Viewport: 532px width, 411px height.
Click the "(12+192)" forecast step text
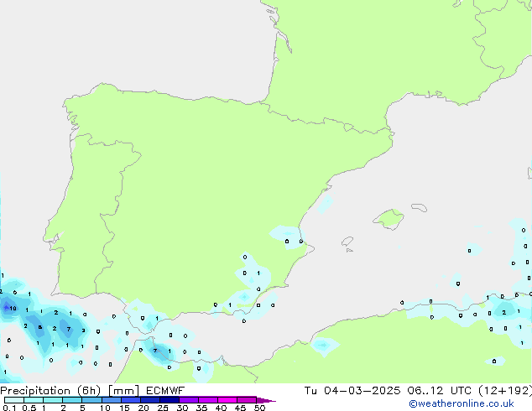(505, 391)
